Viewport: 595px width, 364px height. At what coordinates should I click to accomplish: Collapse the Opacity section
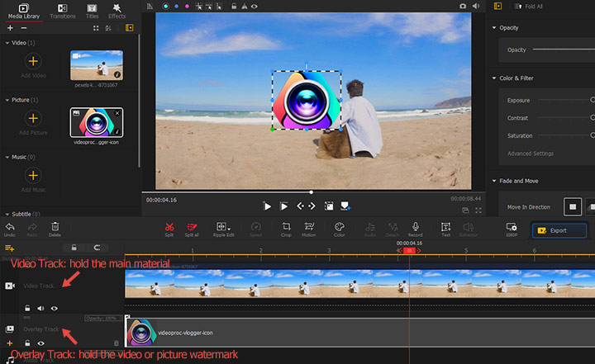(493, 27)
